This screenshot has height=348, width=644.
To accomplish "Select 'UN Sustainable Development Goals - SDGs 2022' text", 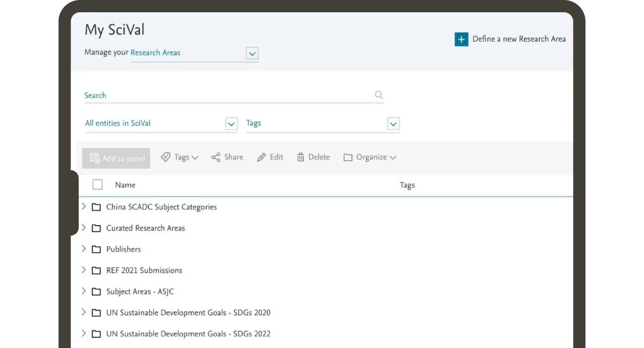I will tap(189, 334).
